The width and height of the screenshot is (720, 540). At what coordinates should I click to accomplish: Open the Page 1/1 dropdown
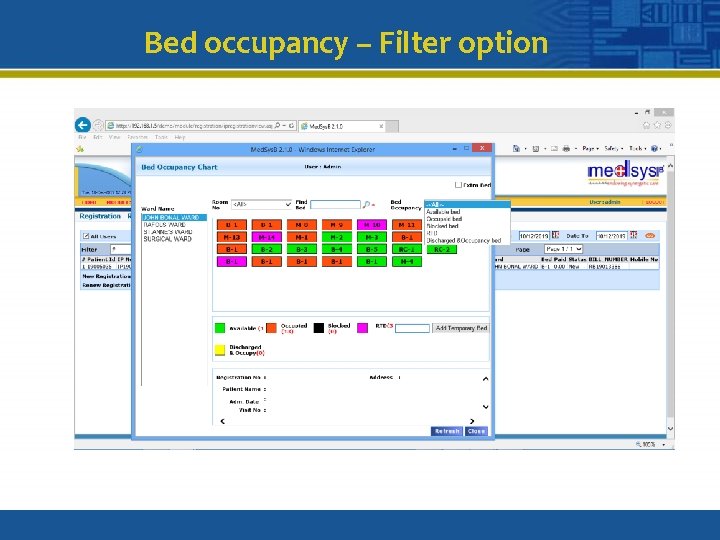563,249
